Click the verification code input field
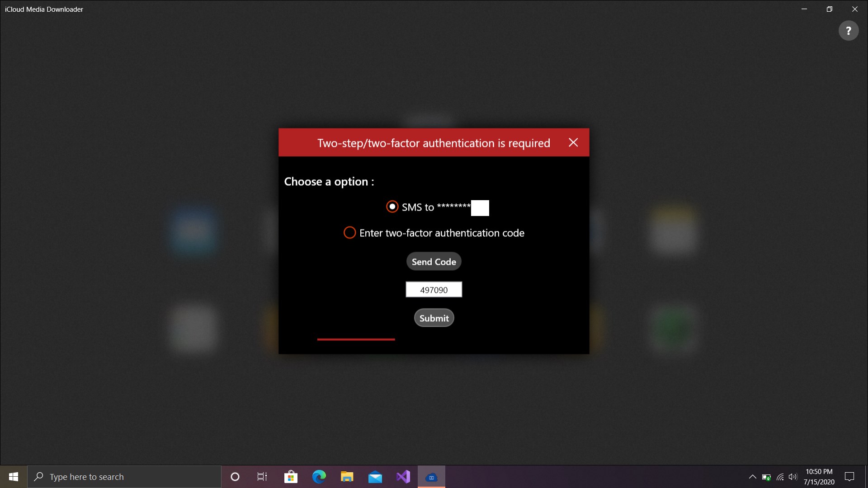 click(x=434, y=290)
